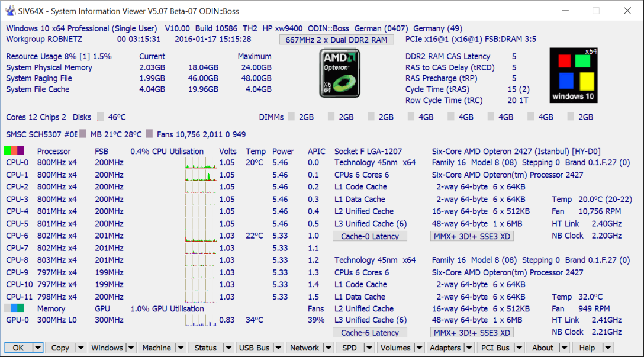644x357 pixels.
Task: Click the green-red-purple Processor color legend
Action: tap(14, 151)
